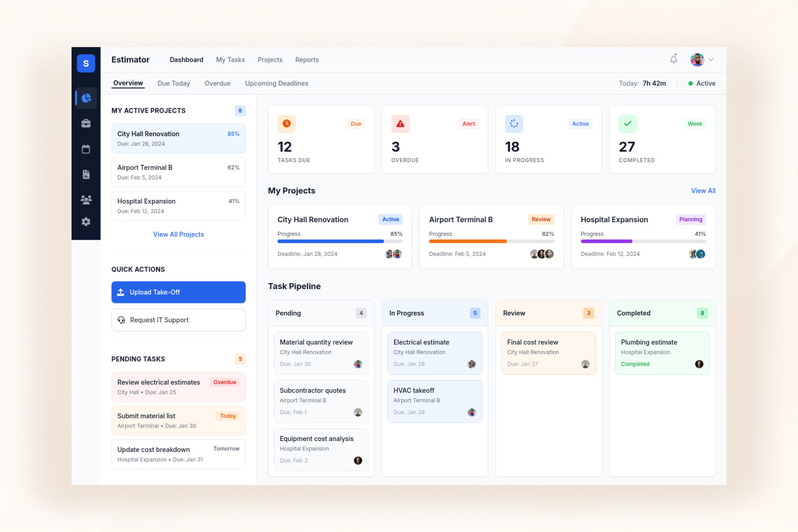The image size is (798, 532).
Task: Expand the profile menu chevron
Action: [711, 60]
